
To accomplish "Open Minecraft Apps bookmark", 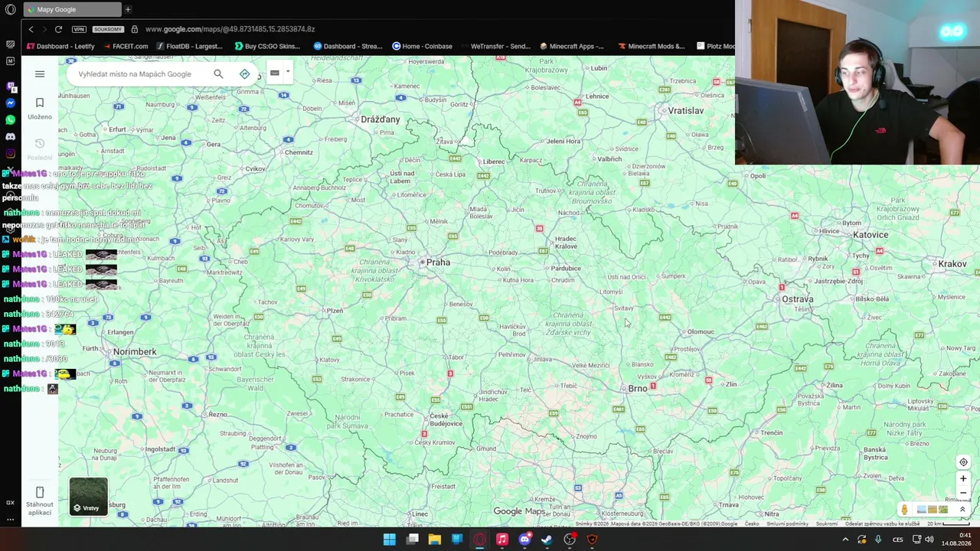I will pyautogui.click(x=572, y=46).
